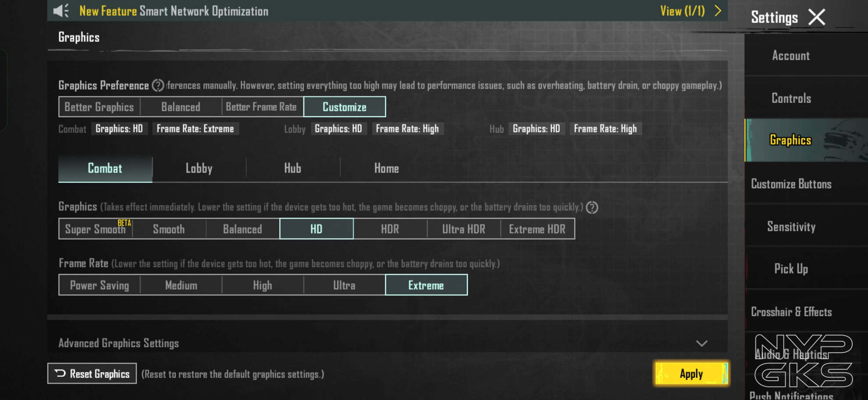Click the arrow next to View (1/1)
Image resolution: width=868 pixels, height=400 pixels.
click(x=718, y=11)
